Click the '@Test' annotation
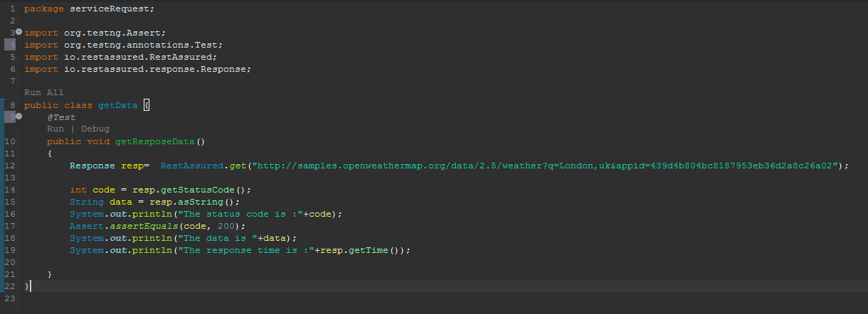 [x=61, y=117]
